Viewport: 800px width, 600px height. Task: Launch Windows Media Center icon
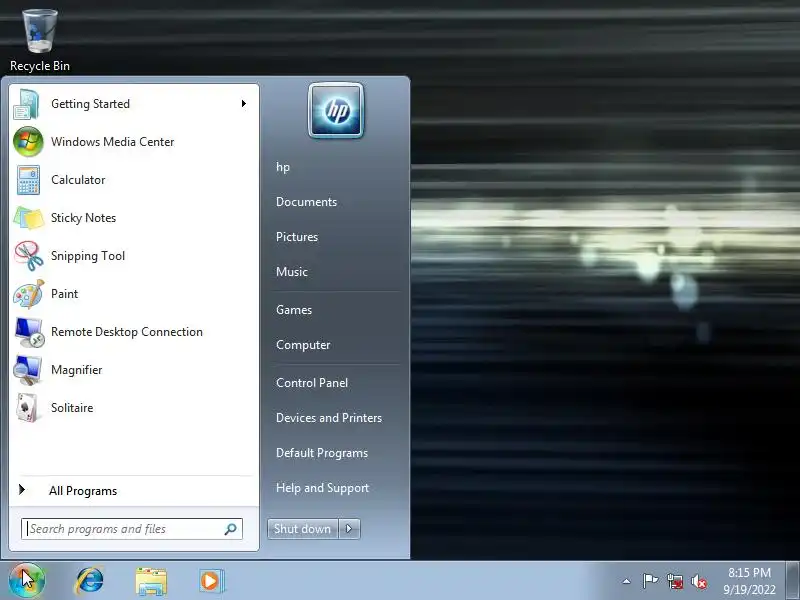pos(28,142)
